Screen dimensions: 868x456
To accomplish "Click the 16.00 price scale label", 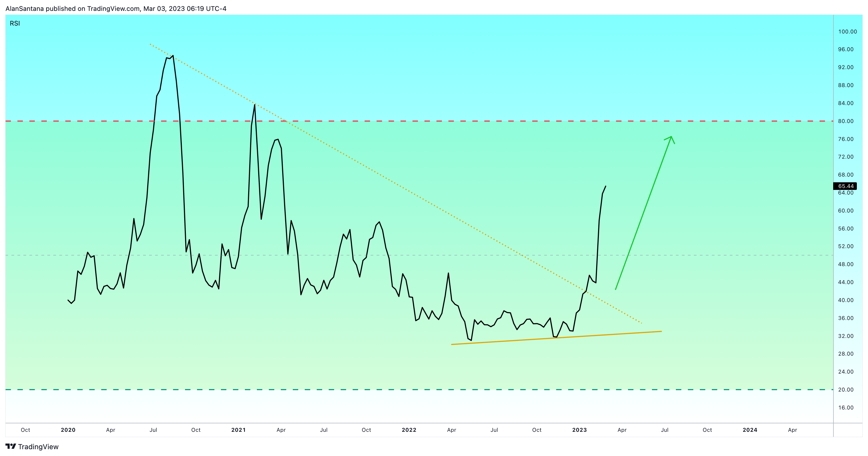I will click(x=846, y=408).
